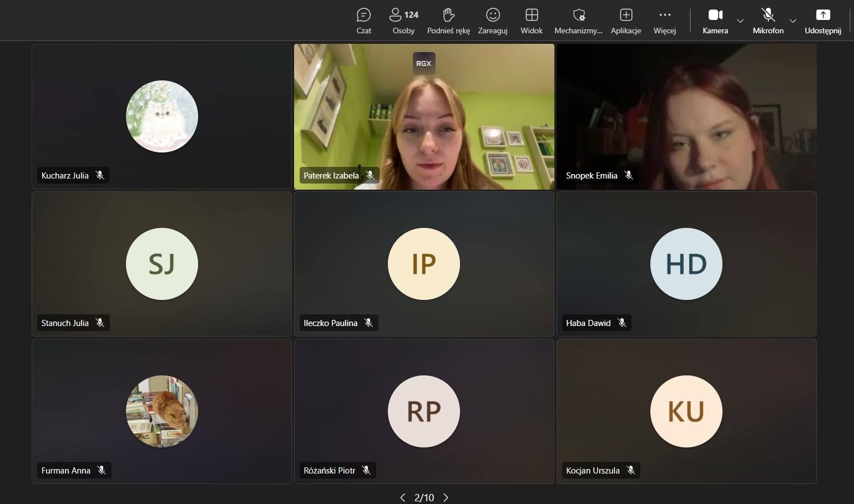Expand the microphone options dropdown arrow
Image resolution: width=854 pixels, height=504 pixels.
click(792, 21)
